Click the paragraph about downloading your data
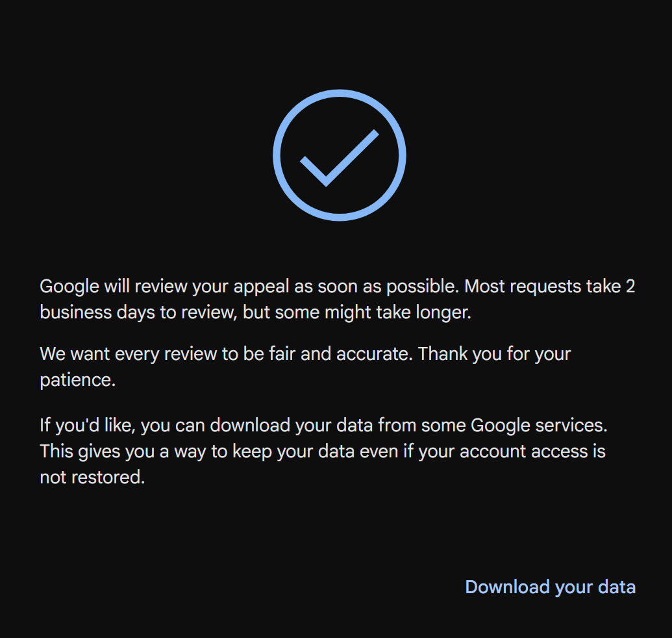The image size is (672, 638). point(323,451)
